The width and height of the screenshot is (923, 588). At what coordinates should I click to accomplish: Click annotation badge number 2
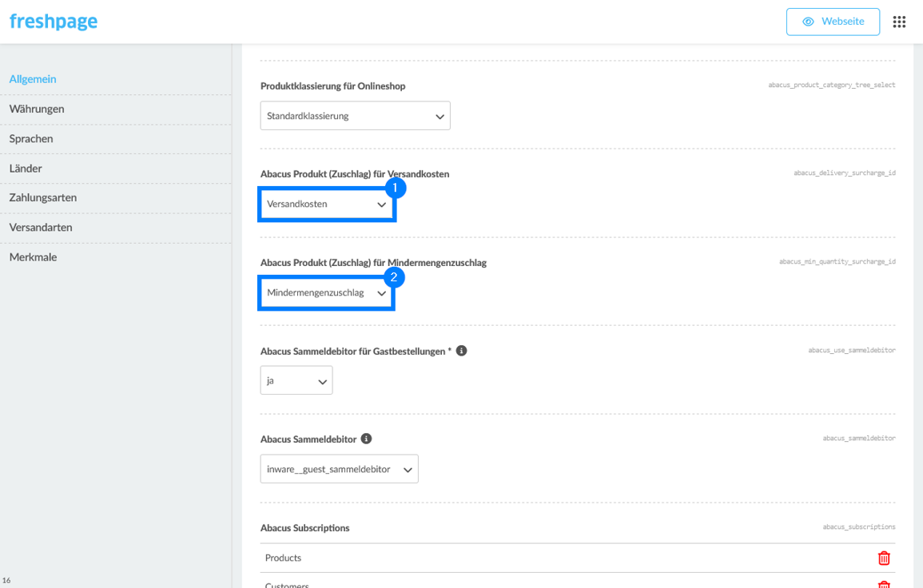click(x=393, y=277)
